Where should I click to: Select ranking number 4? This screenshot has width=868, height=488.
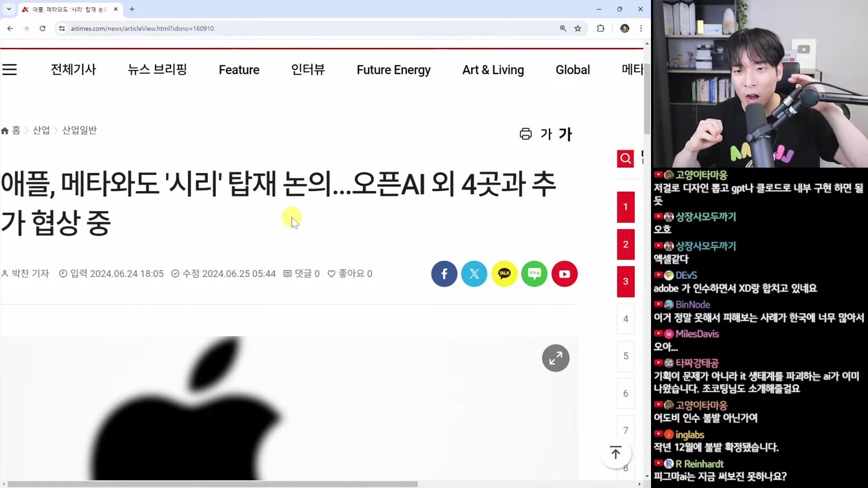coord(625,319)
